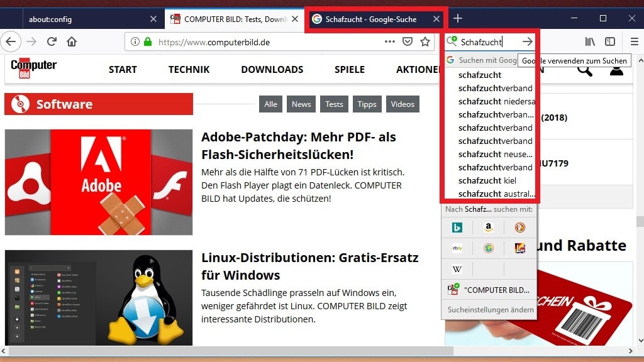This screenshot has height=362, width=644.
Task: Open the SPIELE menu item
Action: click(x=350, y=69)
